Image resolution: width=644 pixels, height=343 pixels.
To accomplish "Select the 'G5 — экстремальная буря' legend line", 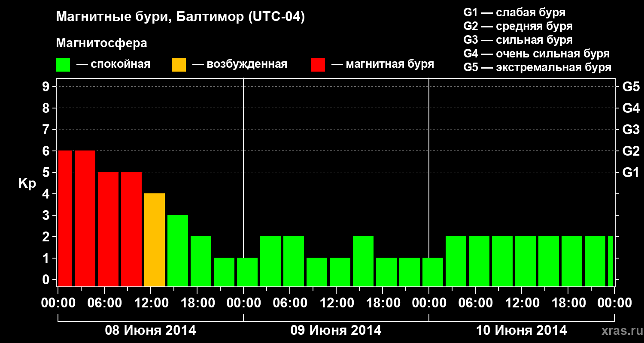I will tap(537, 68).
